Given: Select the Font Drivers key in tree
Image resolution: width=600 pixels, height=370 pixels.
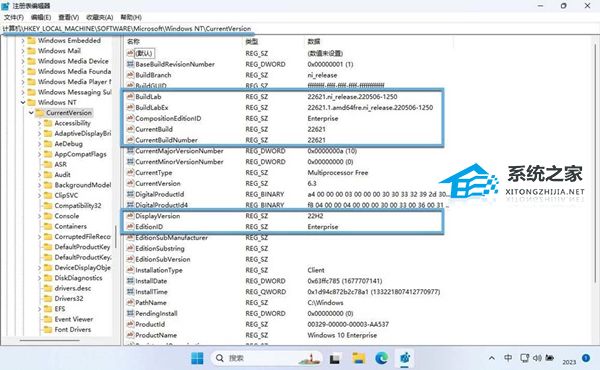Looking at the screenshot, I should point(73,329).
